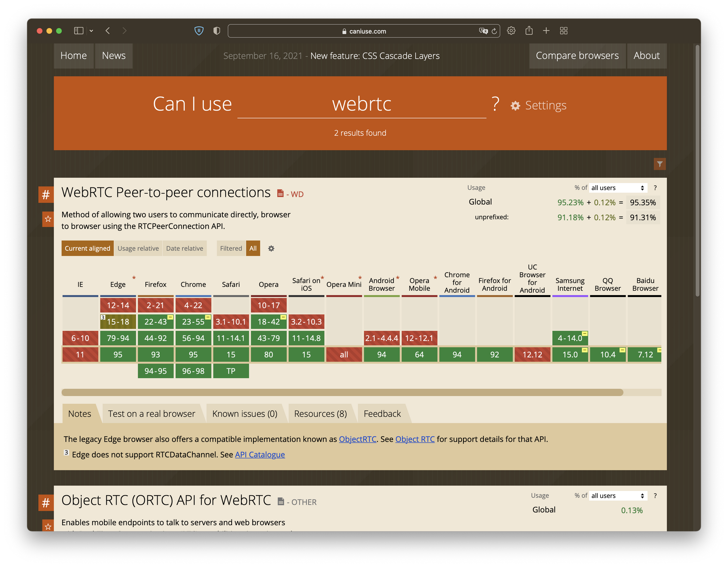Open the Home menu item
The image size is (728, 567).
74,56
